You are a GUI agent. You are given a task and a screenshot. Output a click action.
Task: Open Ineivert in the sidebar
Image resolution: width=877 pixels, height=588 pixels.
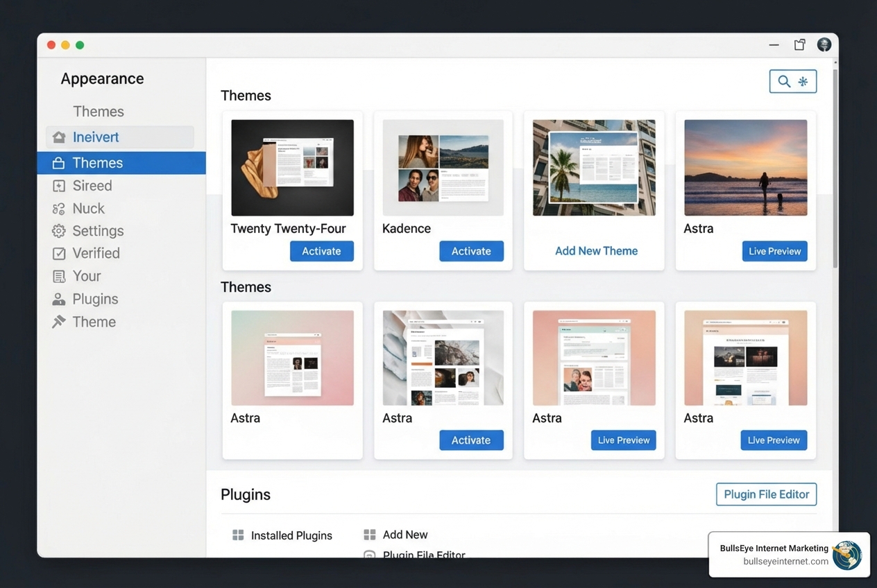(120, 137)
